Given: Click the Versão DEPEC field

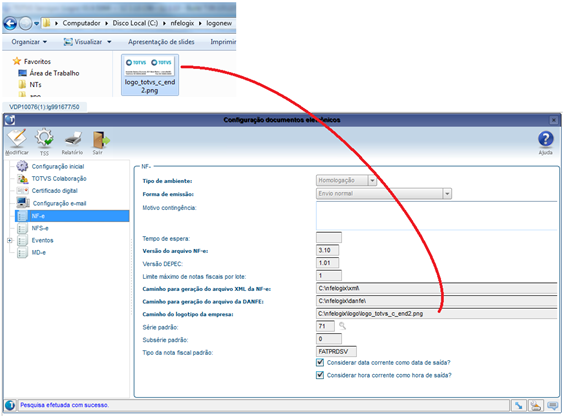Looking at the screenshot, I should click(327, 263).
